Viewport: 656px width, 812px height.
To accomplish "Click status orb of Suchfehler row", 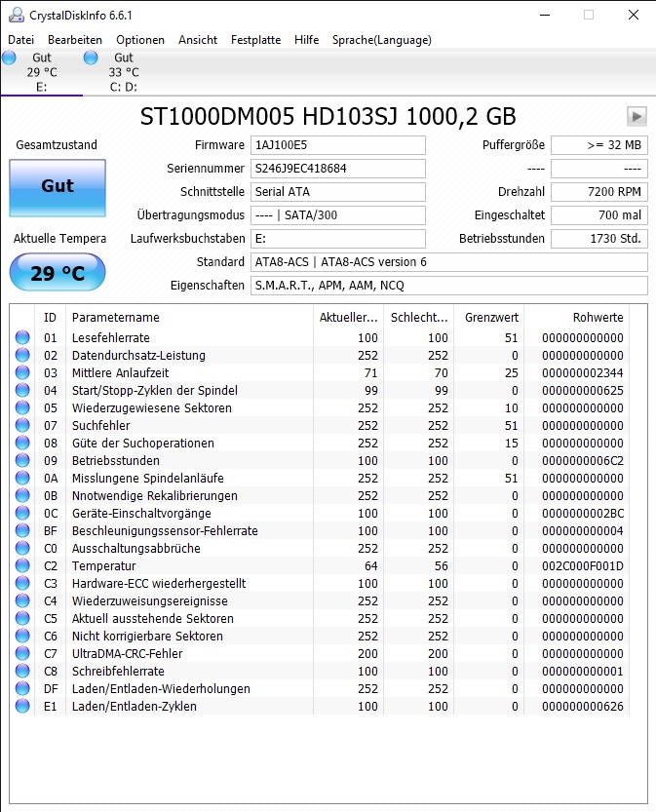I will (22, 426).
